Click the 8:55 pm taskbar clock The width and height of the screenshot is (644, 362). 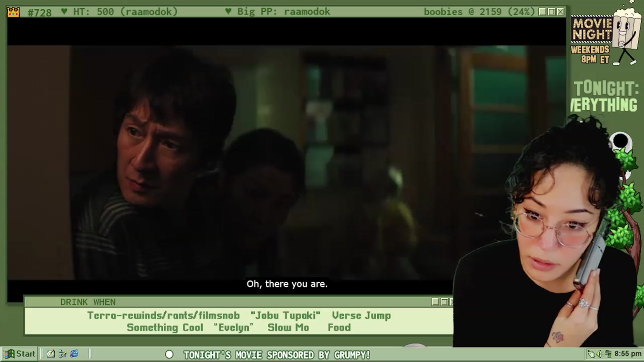click(x=628, y=354)
